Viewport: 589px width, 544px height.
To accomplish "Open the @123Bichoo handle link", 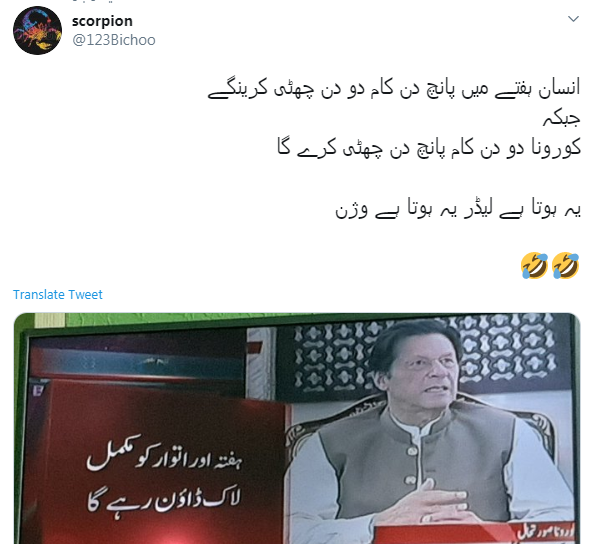I will coord(114,40).
